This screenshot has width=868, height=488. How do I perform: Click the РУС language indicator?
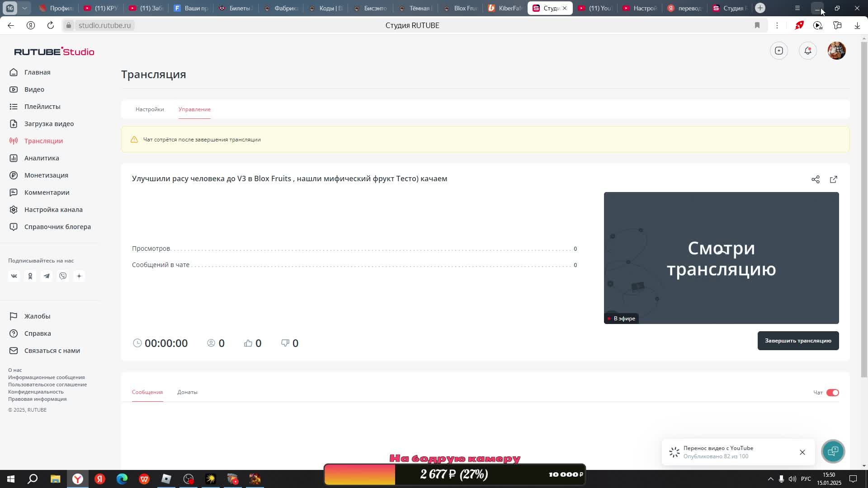pyautogui.click(x=806, y=479)
